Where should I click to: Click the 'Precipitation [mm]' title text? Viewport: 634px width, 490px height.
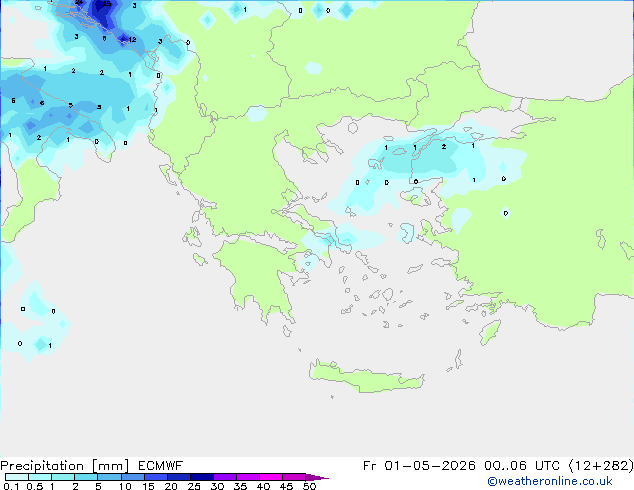tap(65, 466)
